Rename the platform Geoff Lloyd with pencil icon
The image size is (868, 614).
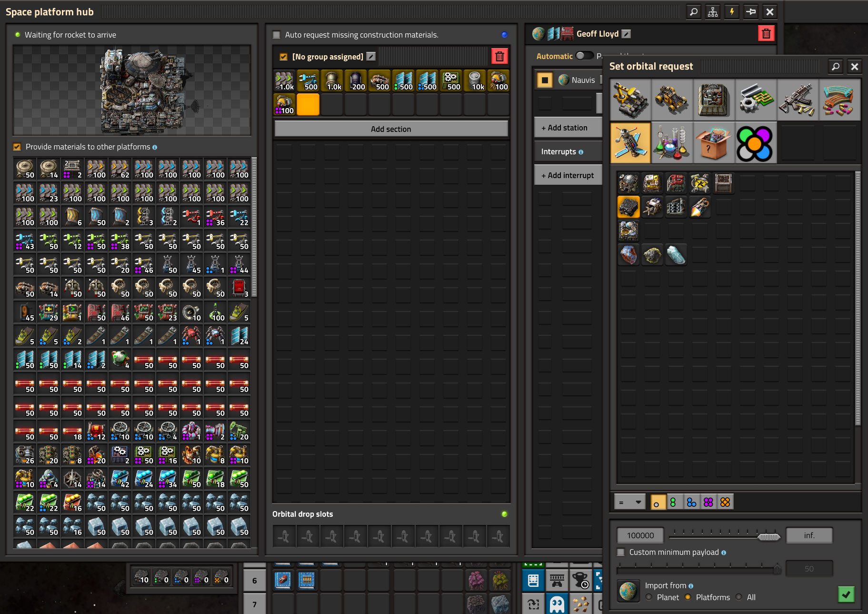627,34
